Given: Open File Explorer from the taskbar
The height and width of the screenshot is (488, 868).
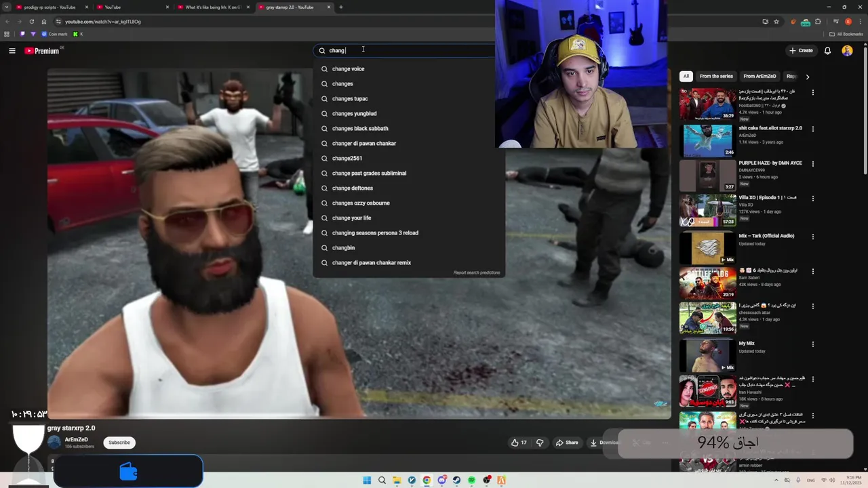Looking at the screenshot, I should coord(397,481).
